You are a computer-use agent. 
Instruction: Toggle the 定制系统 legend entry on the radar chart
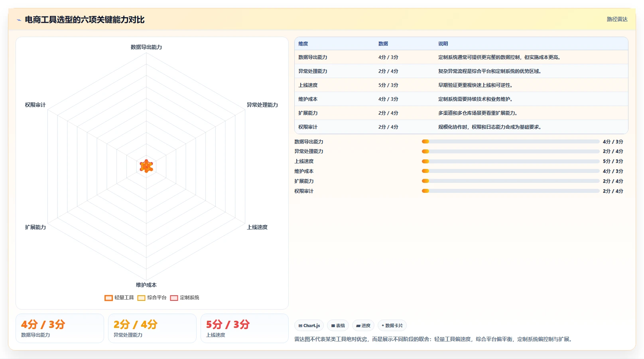point(185,298)
